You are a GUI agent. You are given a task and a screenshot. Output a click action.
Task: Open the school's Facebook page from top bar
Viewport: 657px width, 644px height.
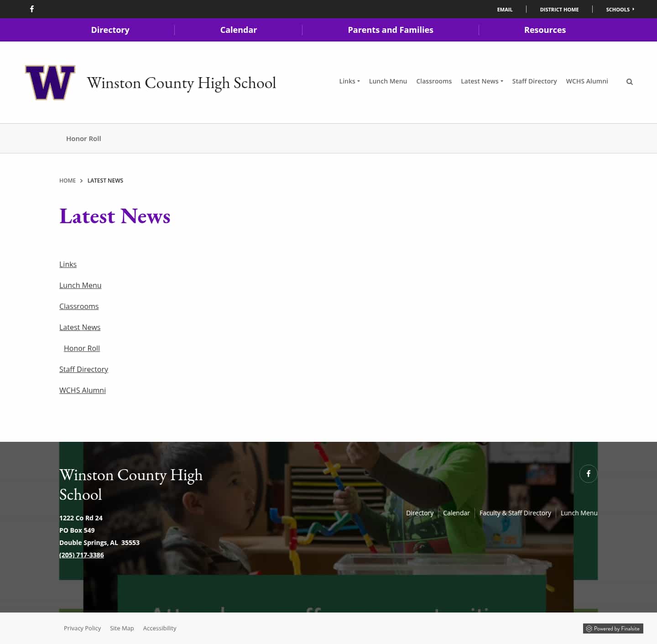[x=32, y=9]
